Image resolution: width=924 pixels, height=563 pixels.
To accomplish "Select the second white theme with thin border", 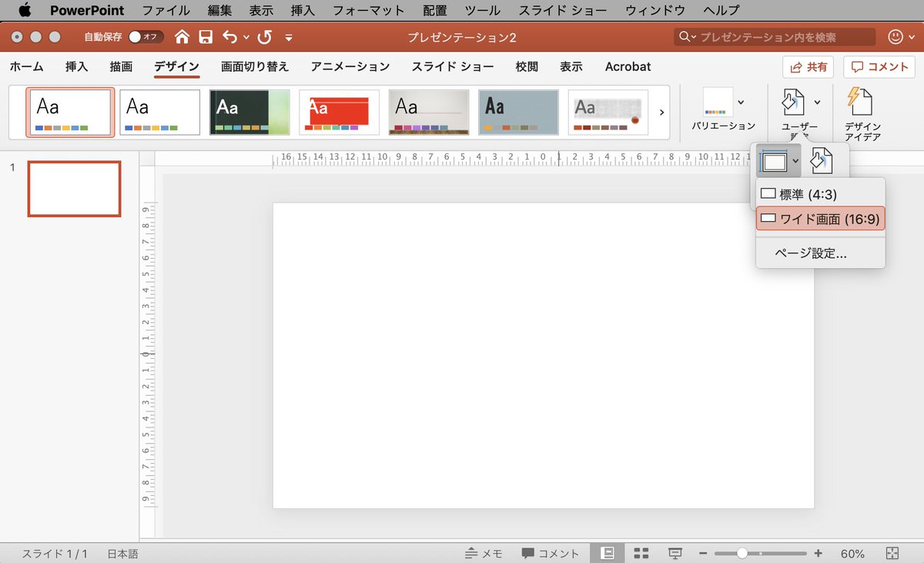I will [160, 112].
